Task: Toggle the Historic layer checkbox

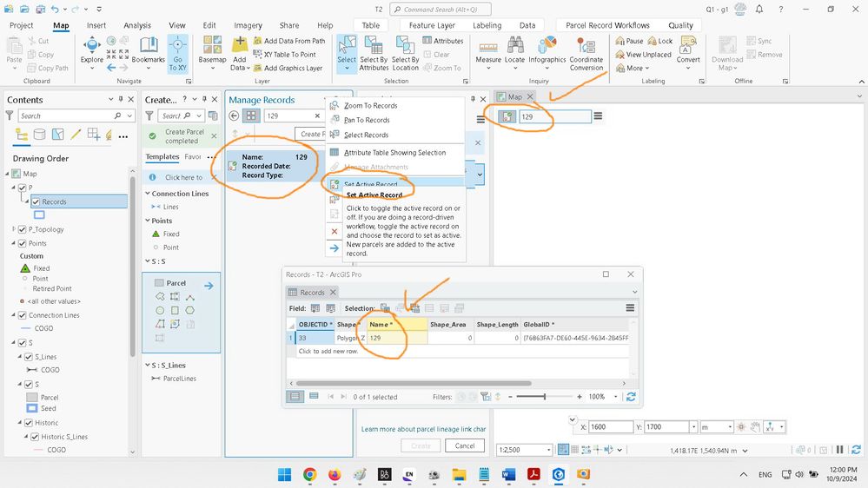Action: (28, 422)
